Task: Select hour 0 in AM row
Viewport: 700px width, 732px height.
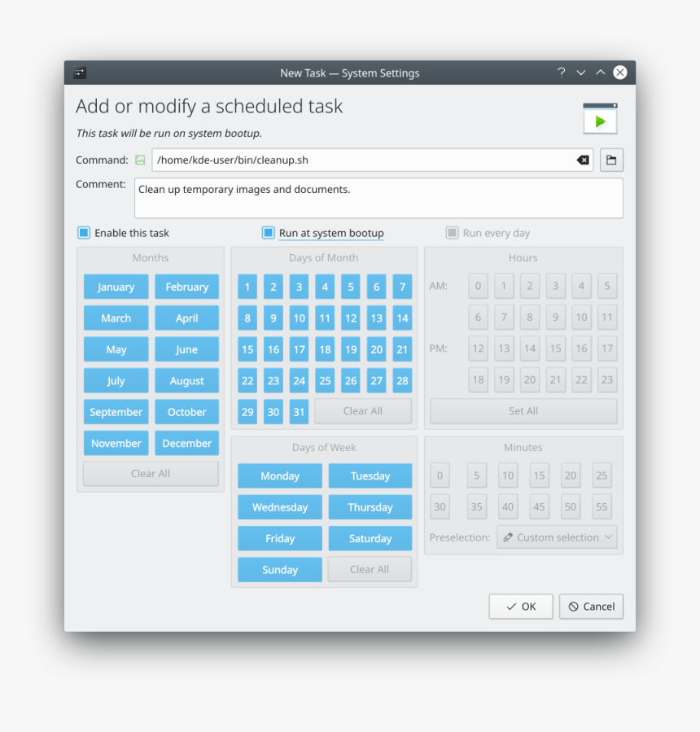Action: tap(479, 286)
